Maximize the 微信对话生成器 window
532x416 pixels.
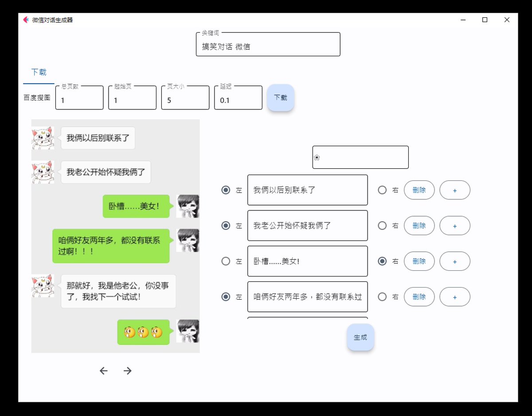click(485, 20)
